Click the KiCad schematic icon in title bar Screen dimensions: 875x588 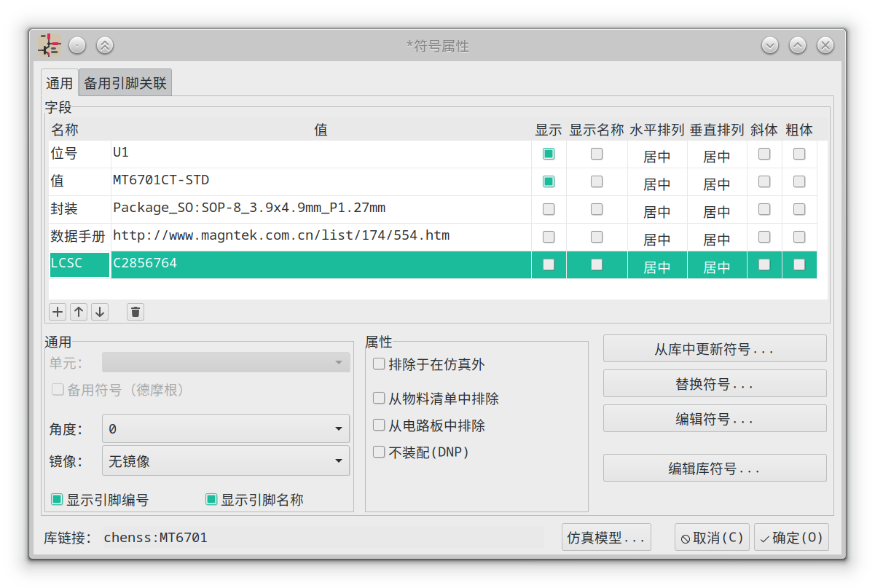[x=48, y=44]
